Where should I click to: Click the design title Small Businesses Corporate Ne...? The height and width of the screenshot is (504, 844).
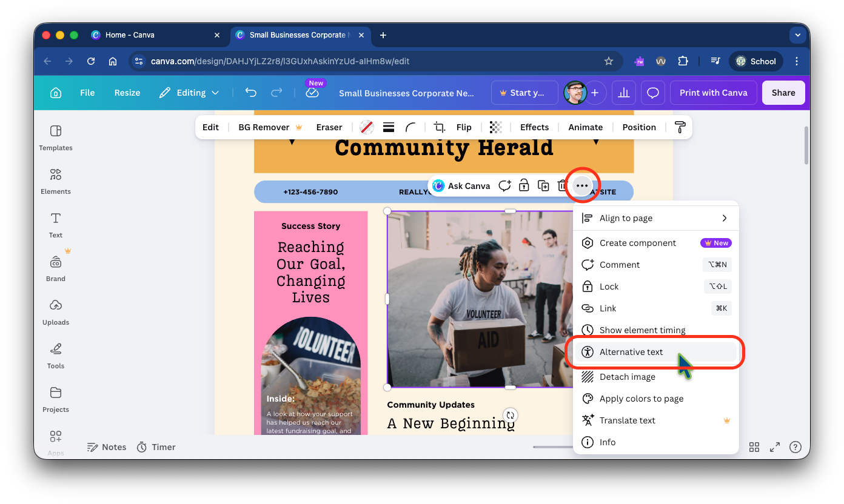406,93
